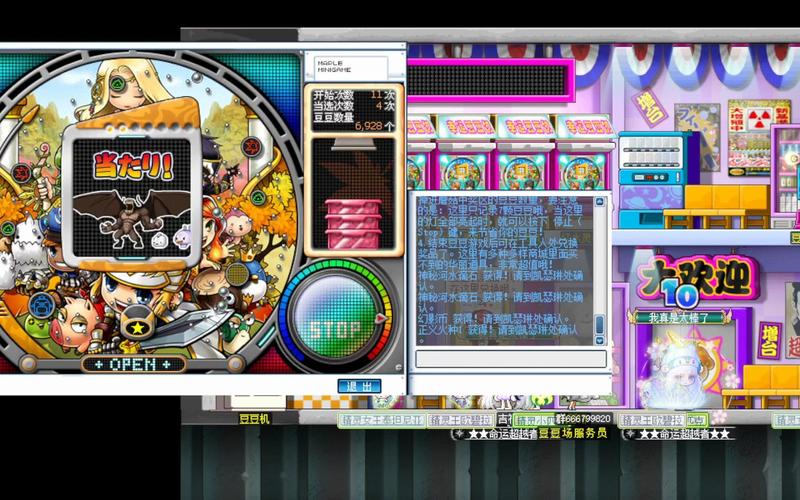Click the 豆豆机 machine label
Viewport: 800px width, 500px height.
pyautogui.click(x=254, y=419)
